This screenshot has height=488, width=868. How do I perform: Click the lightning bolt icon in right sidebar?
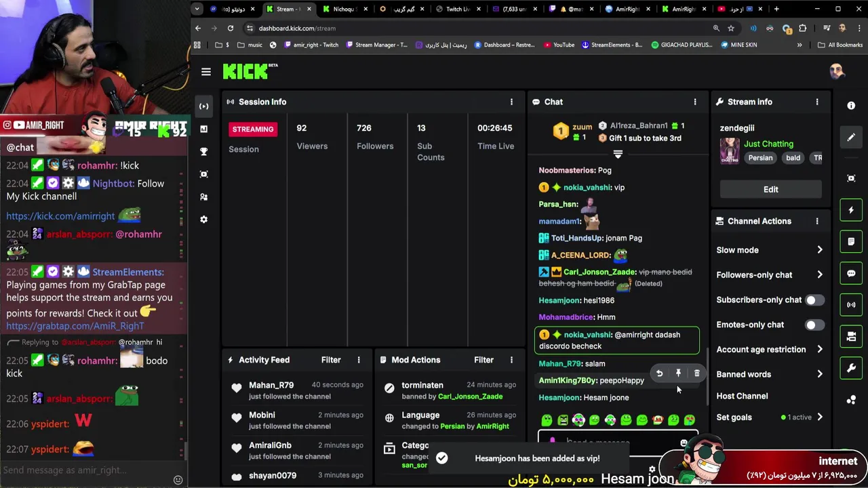[x=851, y=210]
